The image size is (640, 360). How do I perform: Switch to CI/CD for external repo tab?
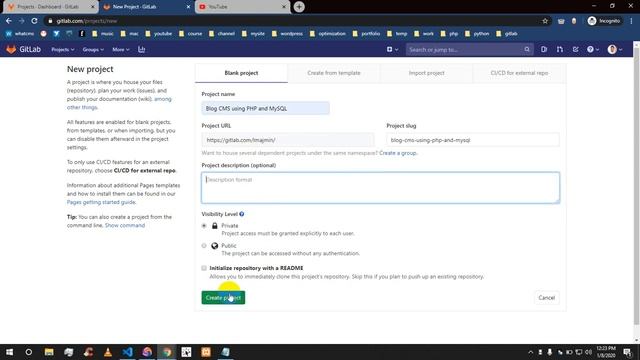pos(519,73)
